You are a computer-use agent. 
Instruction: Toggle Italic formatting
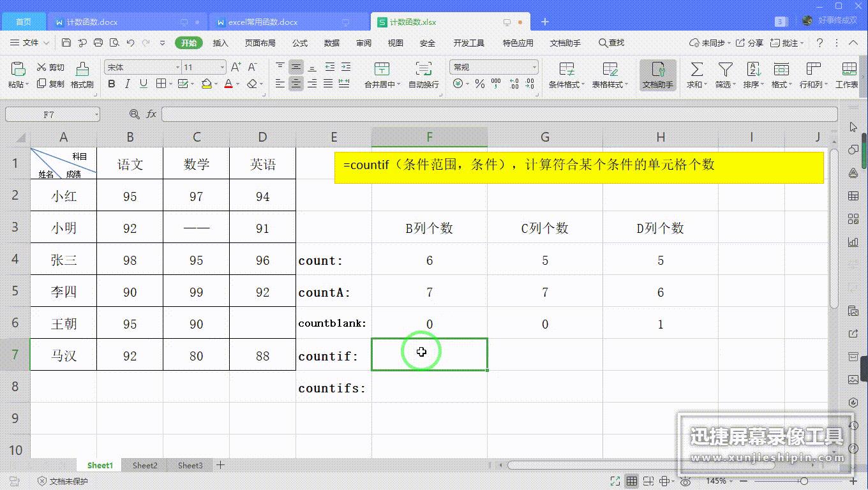pyautogui.click(x=127, y=84)
